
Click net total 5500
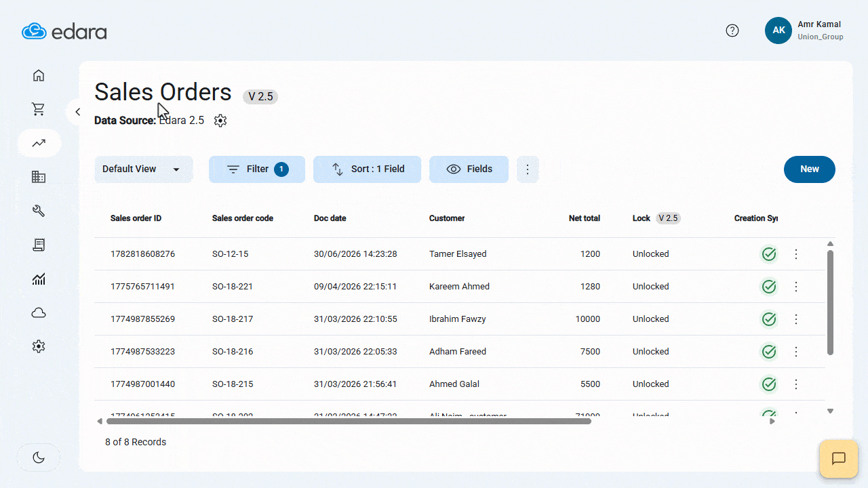590,384
